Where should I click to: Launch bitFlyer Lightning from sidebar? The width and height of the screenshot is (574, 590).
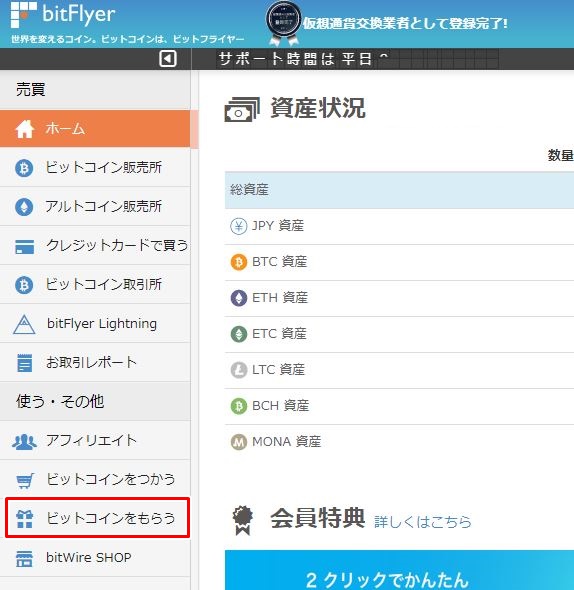coord(95,324)
